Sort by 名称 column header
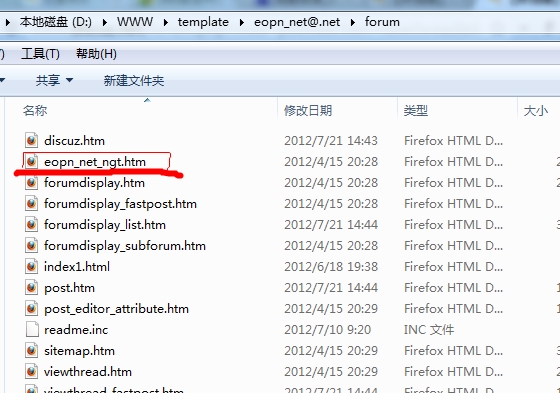The image size is (560, 393). pos(35,111)
